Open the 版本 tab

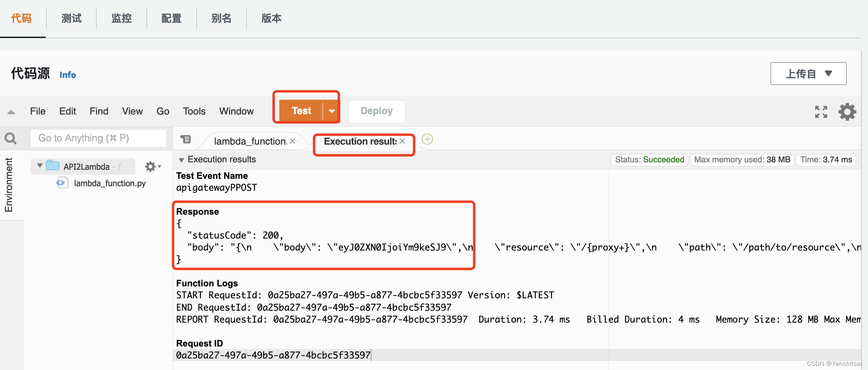(271, 19)
